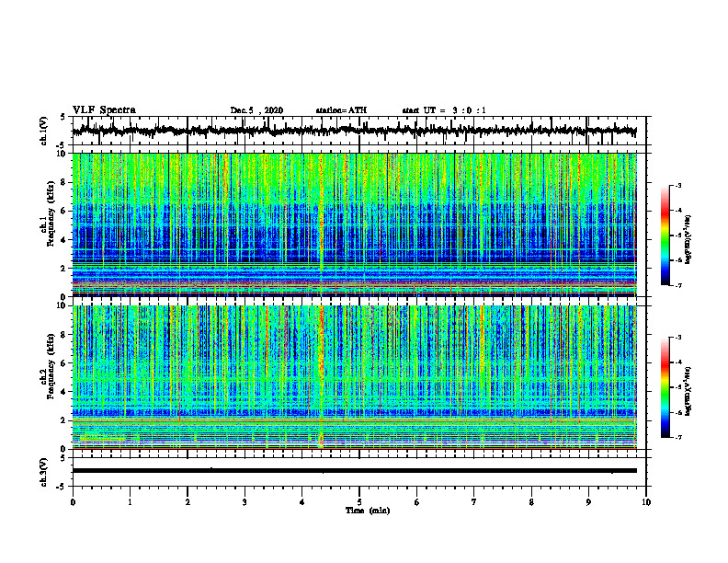Select the ch.2 "Frequency (kHz)" axis label
The width and height of the screenshot is (728, 563).
[x=51, y=366]
